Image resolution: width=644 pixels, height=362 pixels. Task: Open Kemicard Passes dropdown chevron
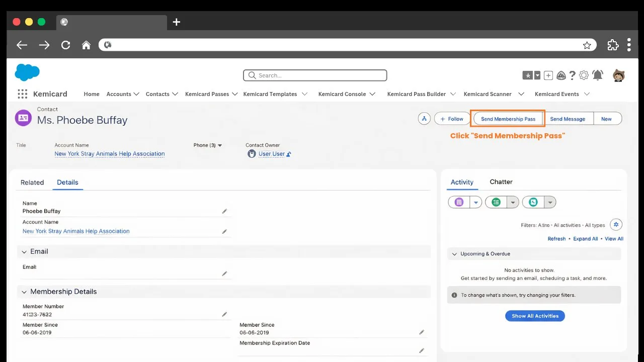point(234,94)
